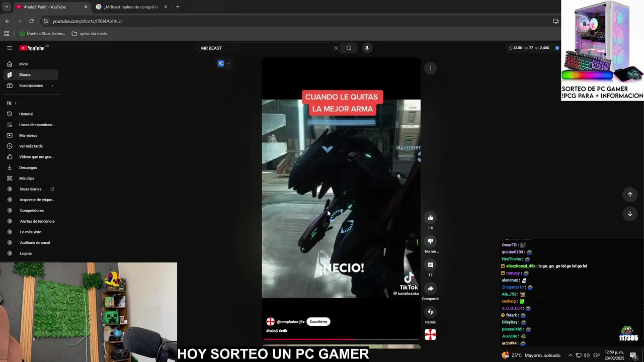Open Listas de reproducción

pyautogui.click(x=31, y=125)
